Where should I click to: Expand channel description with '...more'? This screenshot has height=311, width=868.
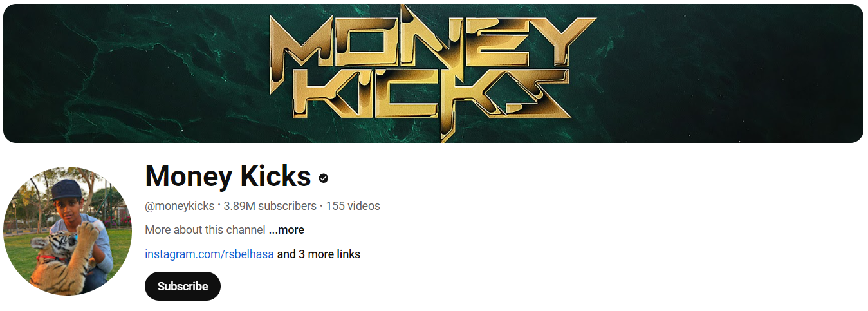click(x=286, y=230)
